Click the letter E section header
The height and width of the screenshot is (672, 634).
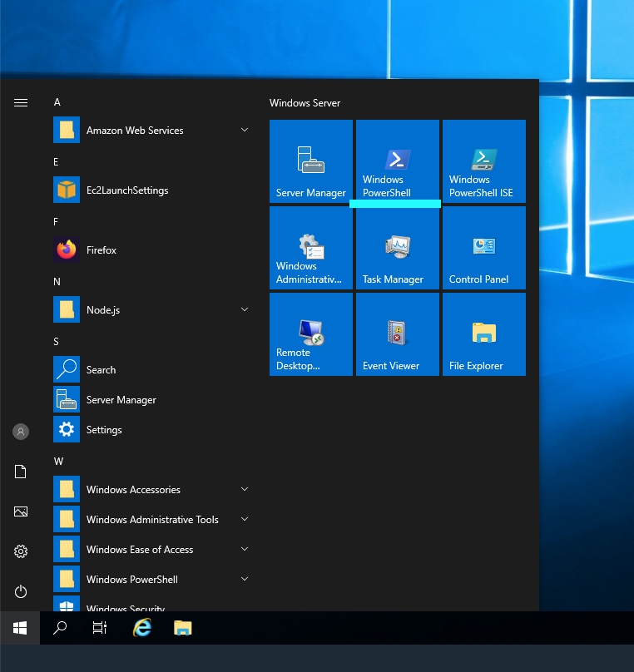[56, 162]
